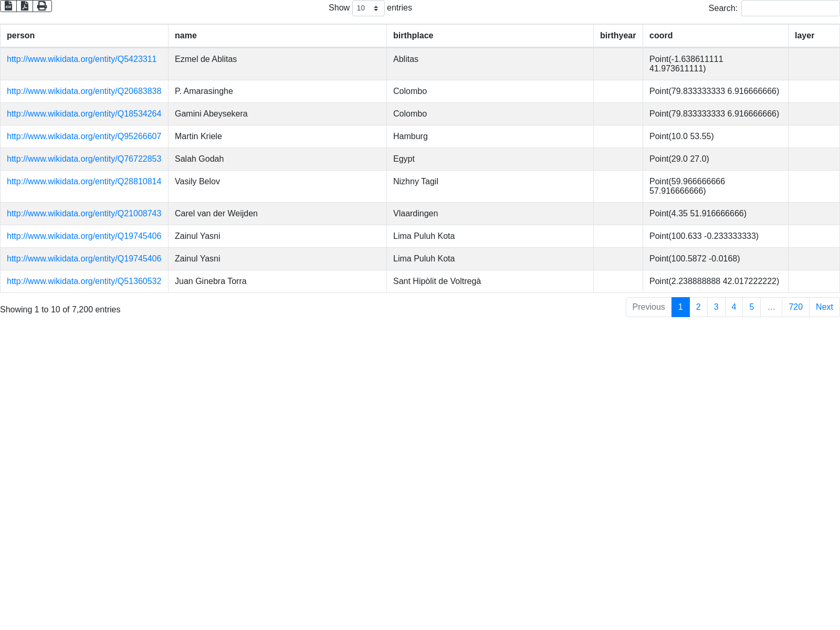This screenshot has height=630, width=840.
Task: Click into the Search input field
Action: [790, 8]
